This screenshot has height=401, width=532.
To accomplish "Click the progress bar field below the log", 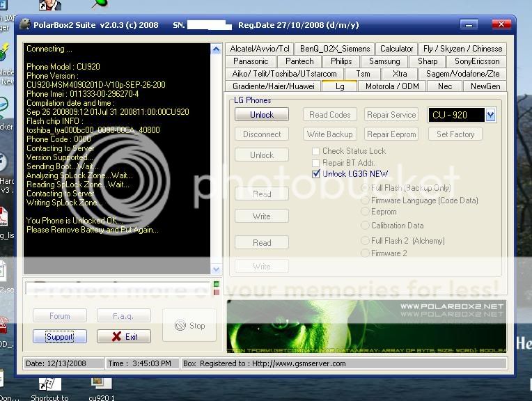I will point(118,288).
